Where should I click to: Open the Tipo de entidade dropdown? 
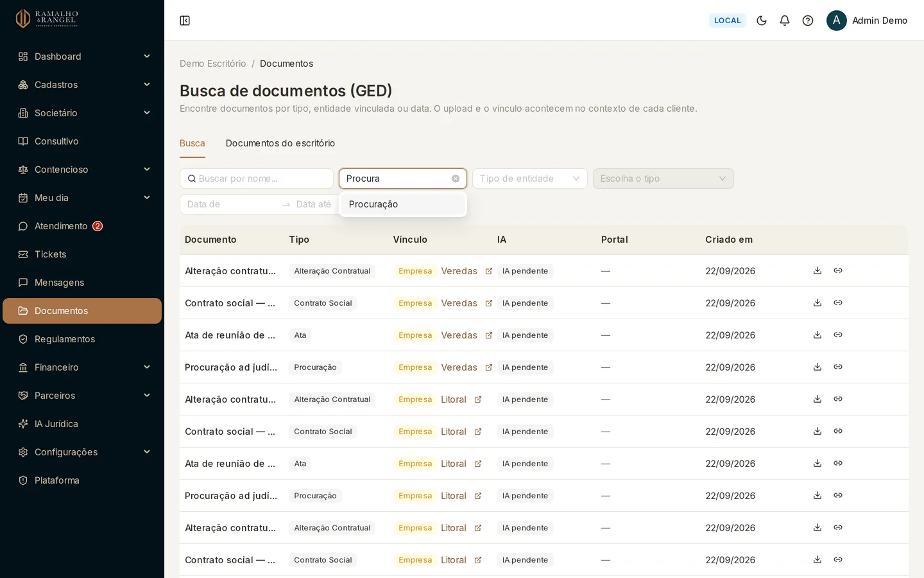point(530,179)
